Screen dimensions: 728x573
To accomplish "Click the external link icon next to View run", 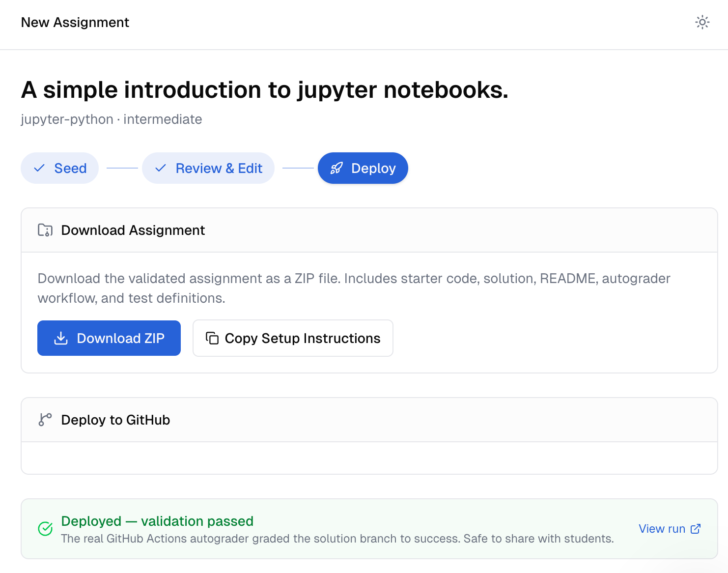I will 696,529.
